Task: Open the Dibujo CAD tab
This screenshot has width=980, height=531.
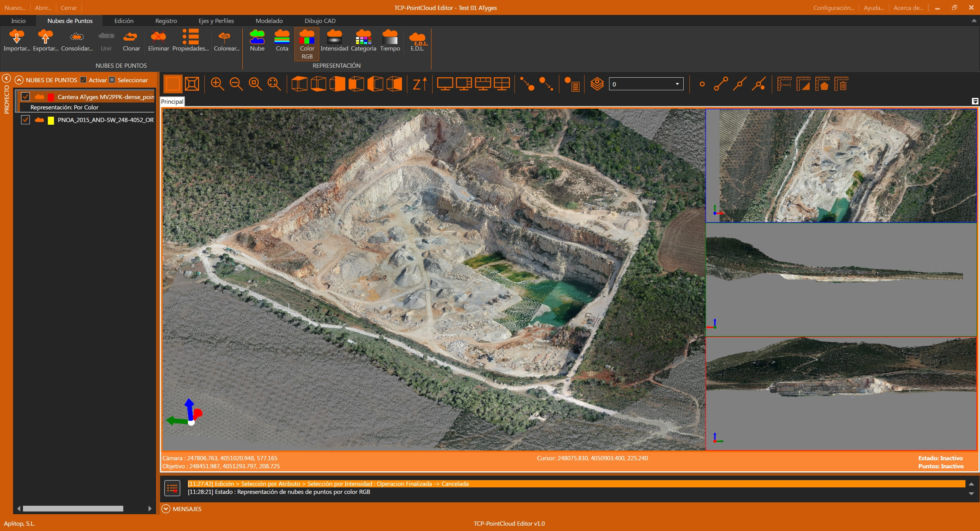Action: click(320, 21)
